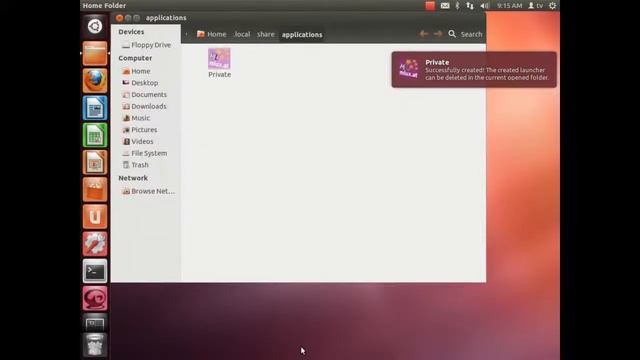The height and width of the screenshot is (360, 640).
Task: Launch LibreOffice Writer from the dock
Action: coord(95,108)
